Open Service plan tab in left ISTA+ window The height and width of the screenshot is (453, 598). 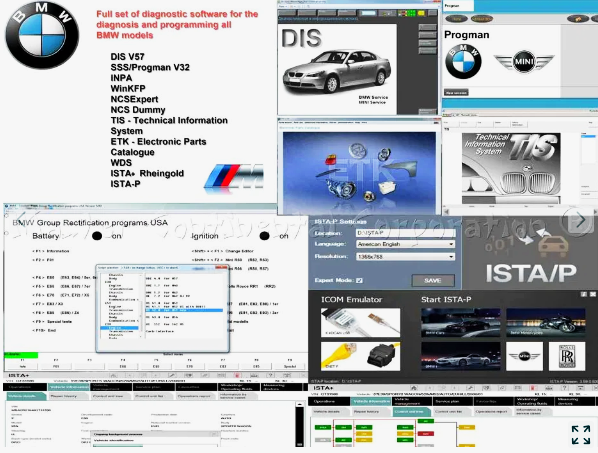pos(154,387)
